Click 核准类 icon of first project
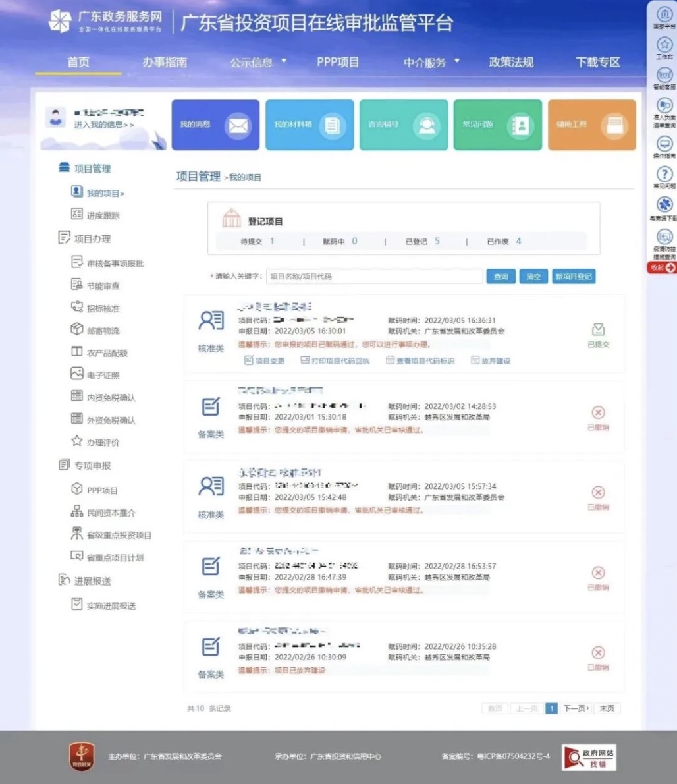The width and height of the screenshot is (677, 784). 211,320
